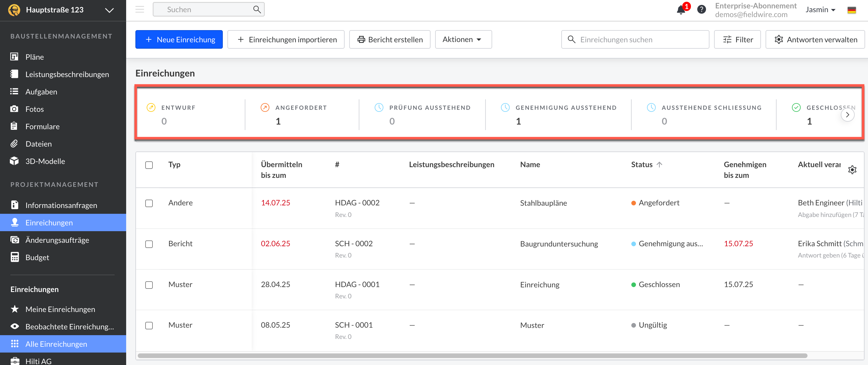This screenshot has width=868, height=365.
Task: Click Bericht erstellen button
Action: [389, 39]
